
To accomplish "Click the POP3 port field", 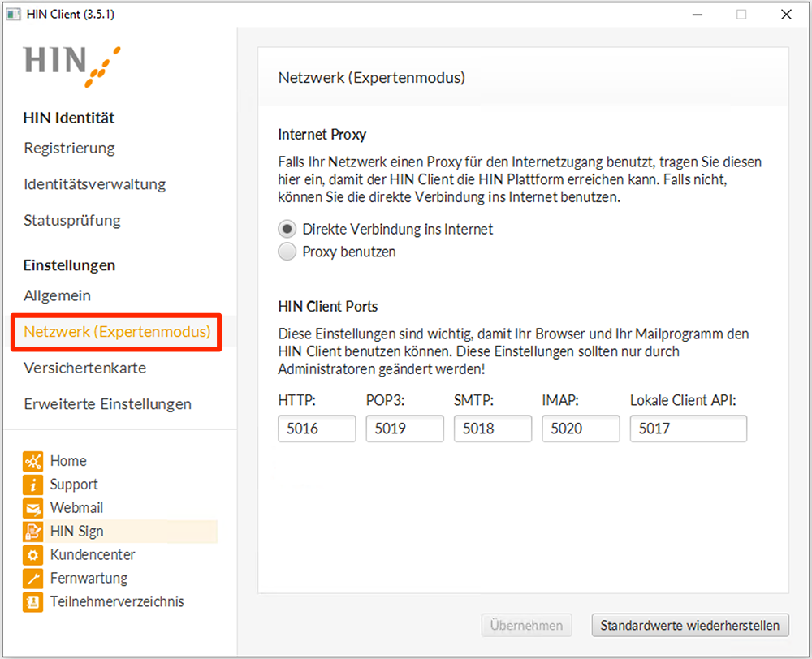I will [405, 429].
